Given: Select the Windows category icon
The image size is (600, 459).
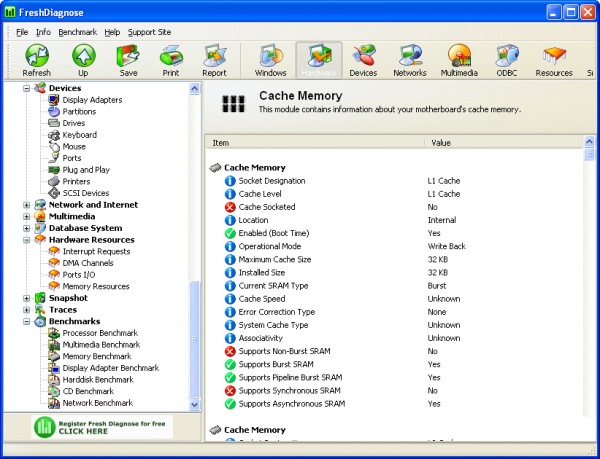Looking at the screenshot, I should click(x=270, y=59).
